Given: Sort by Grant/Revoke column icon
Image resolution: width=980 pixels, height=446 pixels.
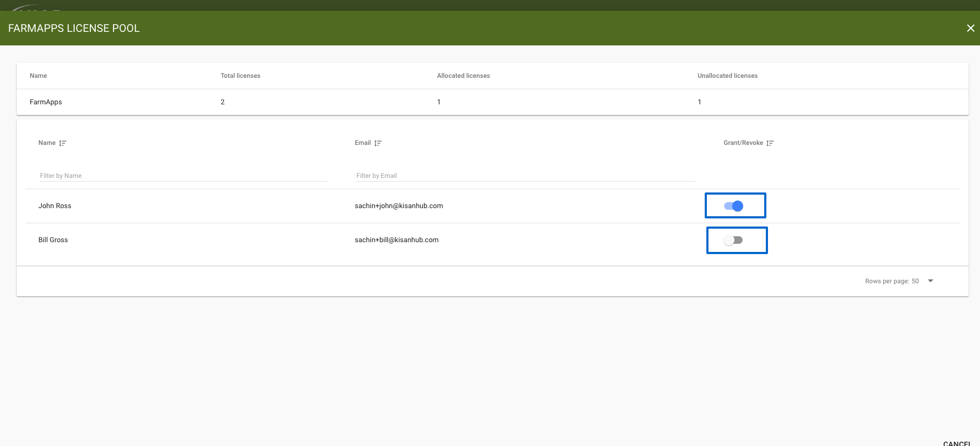Looking at the screenshot, I should point(770,143).
